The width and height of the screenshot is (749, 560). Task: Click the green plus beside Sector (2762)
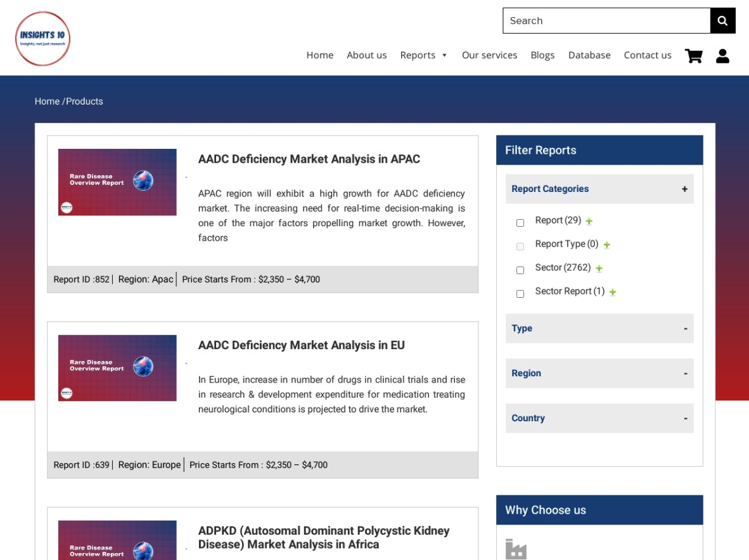[598, 268]
